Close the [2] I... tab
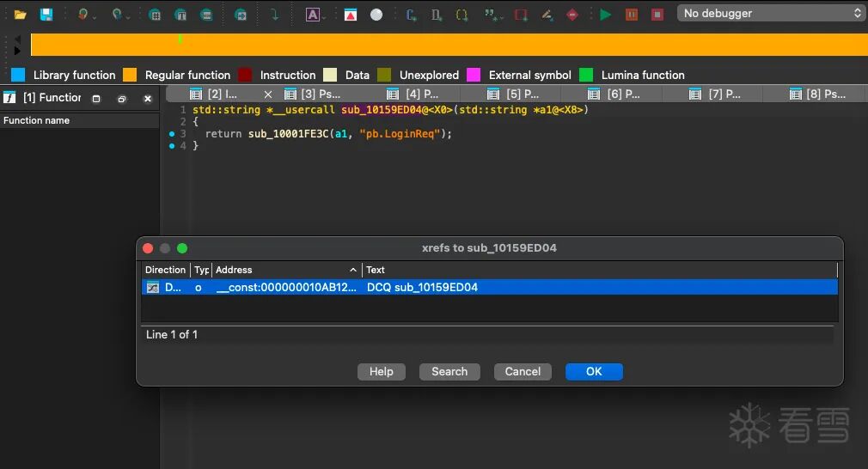Image resolution: width=868 pixels, height=469 pixels. (268, 94)
